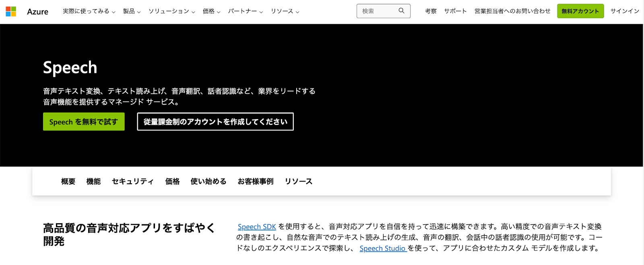Open the 考察 link

coord(431,11)
